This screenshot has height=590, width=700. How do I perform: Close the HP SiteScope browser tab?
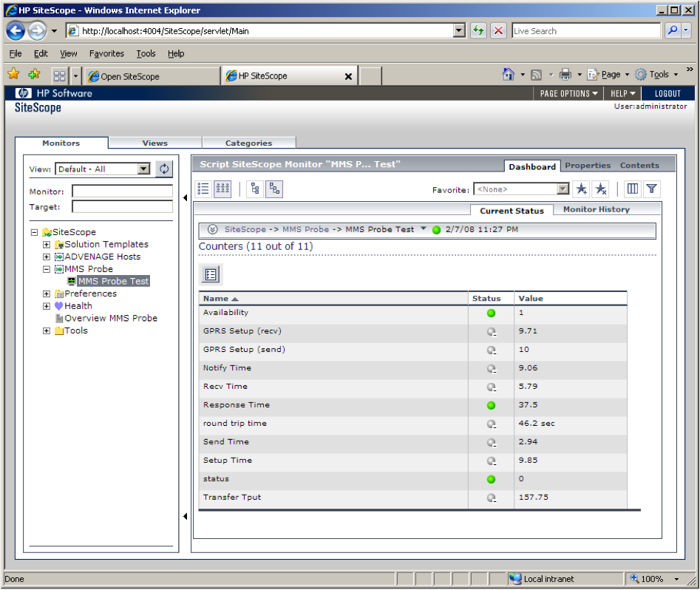348,76
